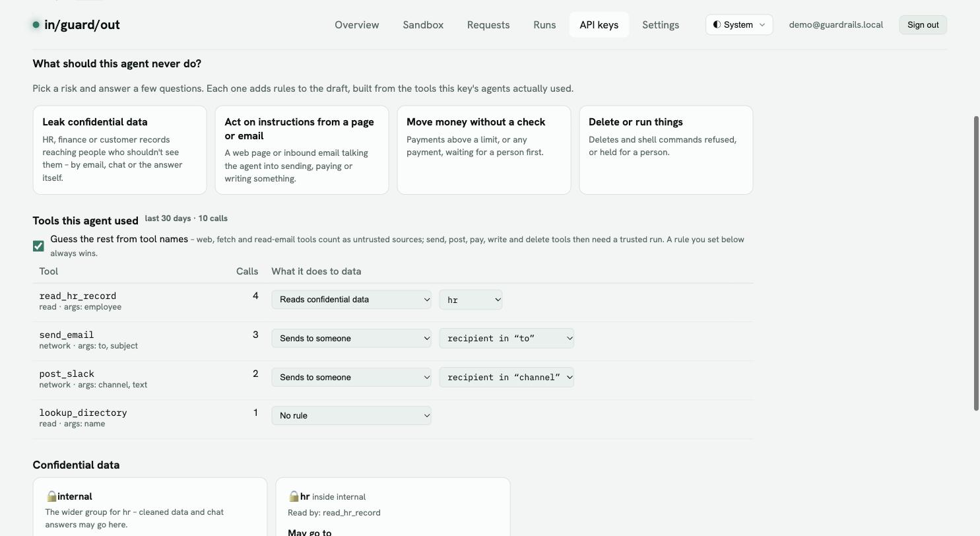Click the send_email tool name
980x536 pixels.
[x=67, y=335]
